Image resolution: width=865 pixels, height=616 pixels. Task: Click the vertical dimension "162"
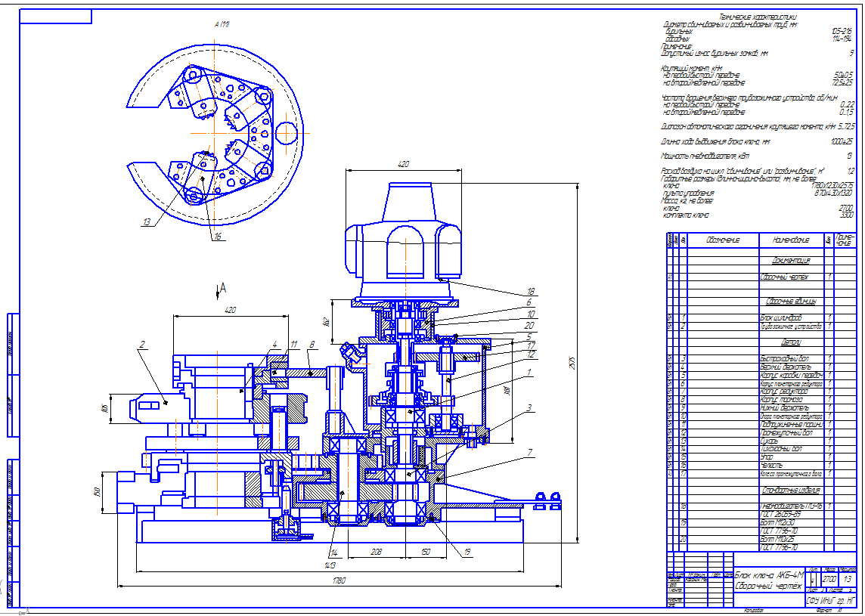click(326, 321)
